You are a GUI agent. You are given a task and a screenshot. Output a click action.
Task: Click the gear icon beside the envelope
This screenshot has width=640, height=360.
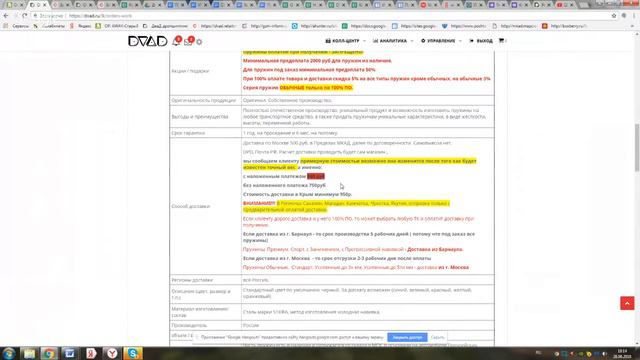click(199, 42)
